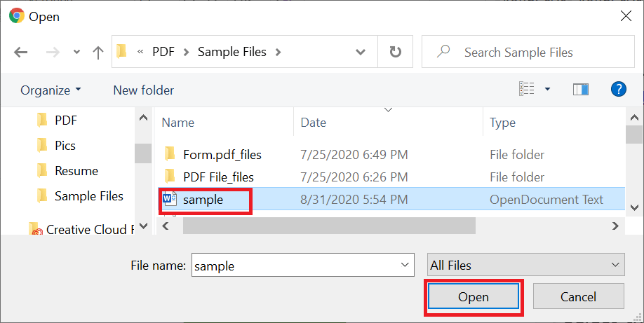
Task: Click the Open button
Action: [x=473, y=297]
